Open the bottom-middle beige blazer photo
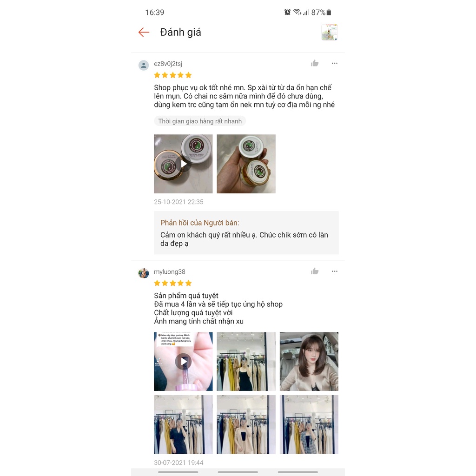The height and width of the screenshot is (476, 476). tap(246, 424)
